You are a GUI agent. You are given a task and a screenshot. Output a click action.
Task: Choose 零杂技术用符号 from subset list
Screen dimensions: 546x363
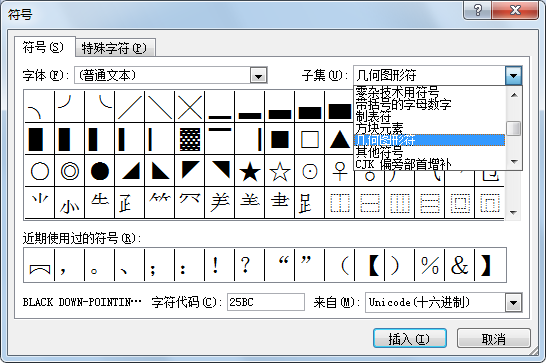click(429, 92)
